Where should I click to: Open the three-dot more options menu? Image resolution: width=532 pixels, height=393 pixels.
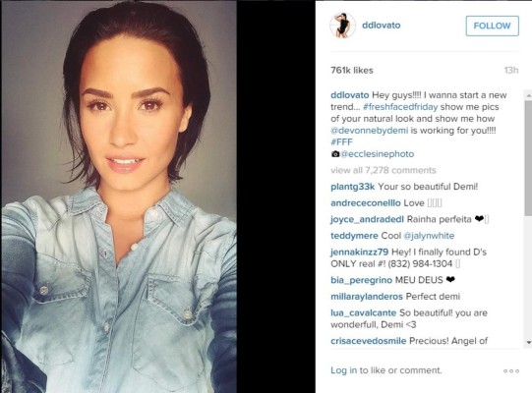[511, 371]
